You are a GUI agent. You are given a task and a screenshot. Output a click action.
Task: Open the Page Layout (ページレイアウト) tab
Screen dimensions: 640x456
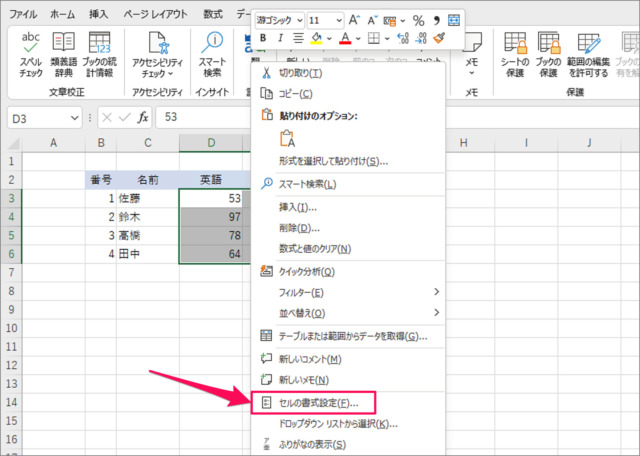[156, 15]
